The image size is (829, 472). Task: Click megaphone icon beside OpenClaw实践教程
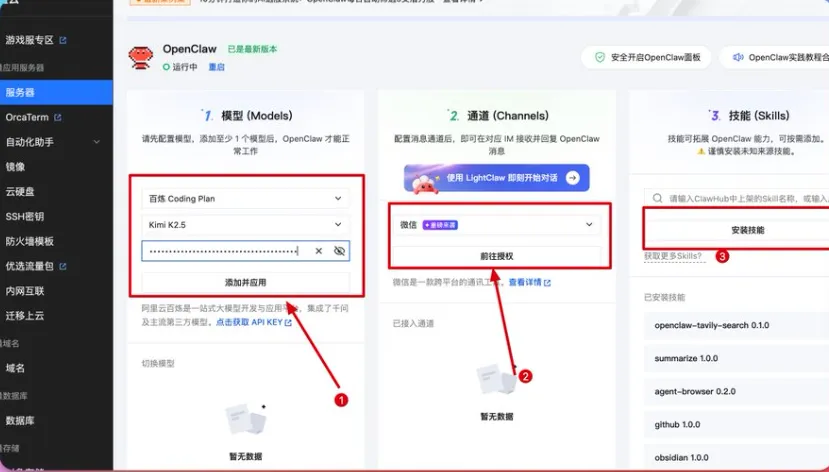tap(738, 57)
